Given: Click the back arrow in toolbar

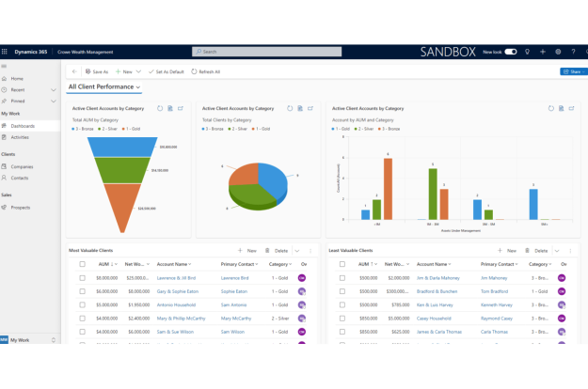Looking at the screenshot, I should pyautogui.click(x=74, y=71).
